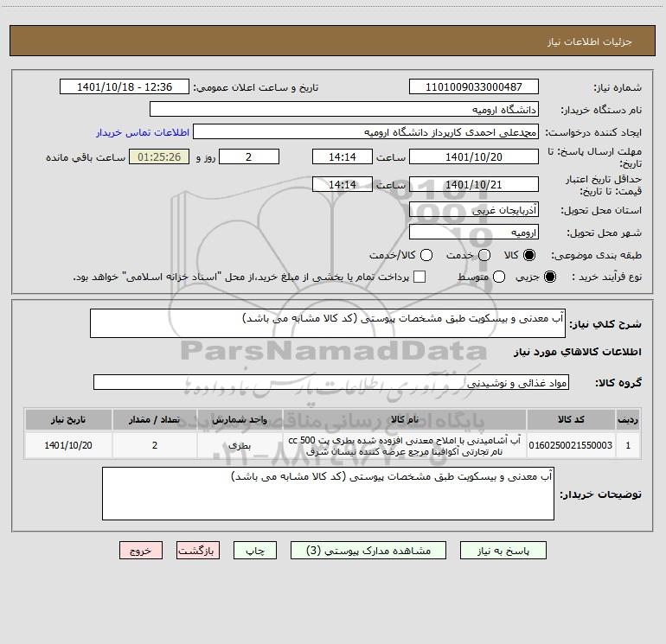Click the کد کالا column header
This screenshot has height=644, width=666.
(571, 419)
